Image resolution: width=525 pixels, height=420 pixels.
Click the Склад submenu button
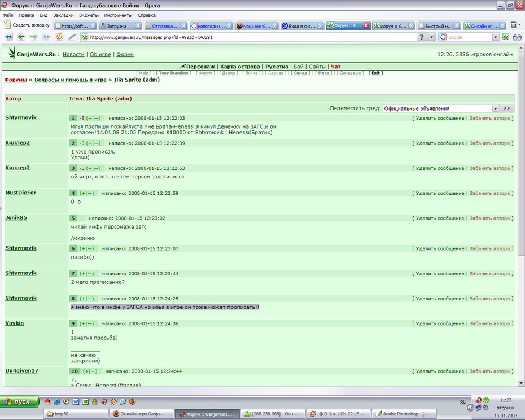pos(300,73)
